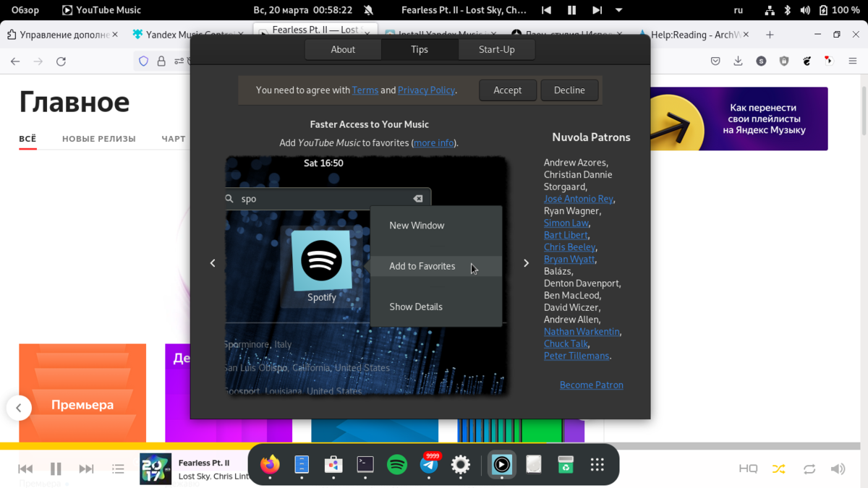Open the more info link
This screenshot has width=868, height=488.
[x=434, y=142]
